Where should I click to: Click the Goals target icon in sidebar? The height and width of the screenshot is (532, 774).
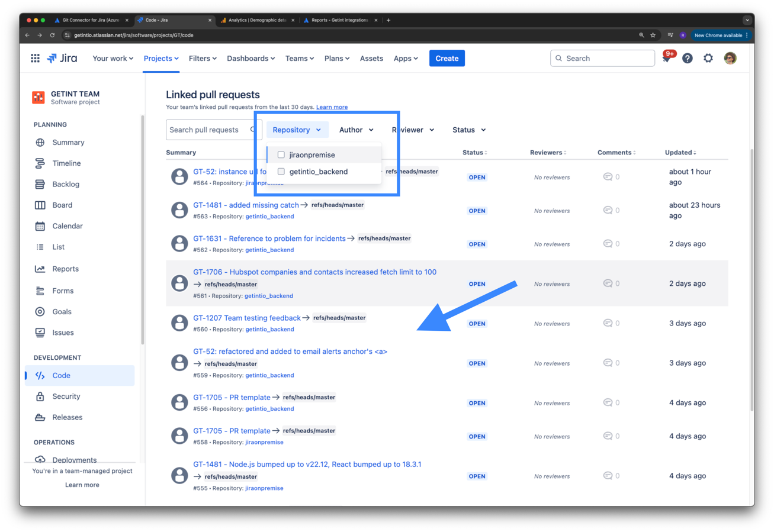40,312
